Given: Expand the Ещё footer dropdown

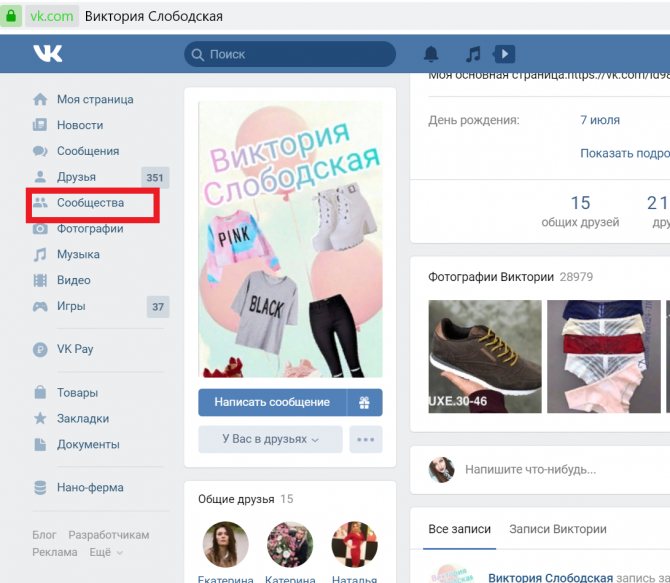Looking at the screenshot, I should tap(106, 552).
